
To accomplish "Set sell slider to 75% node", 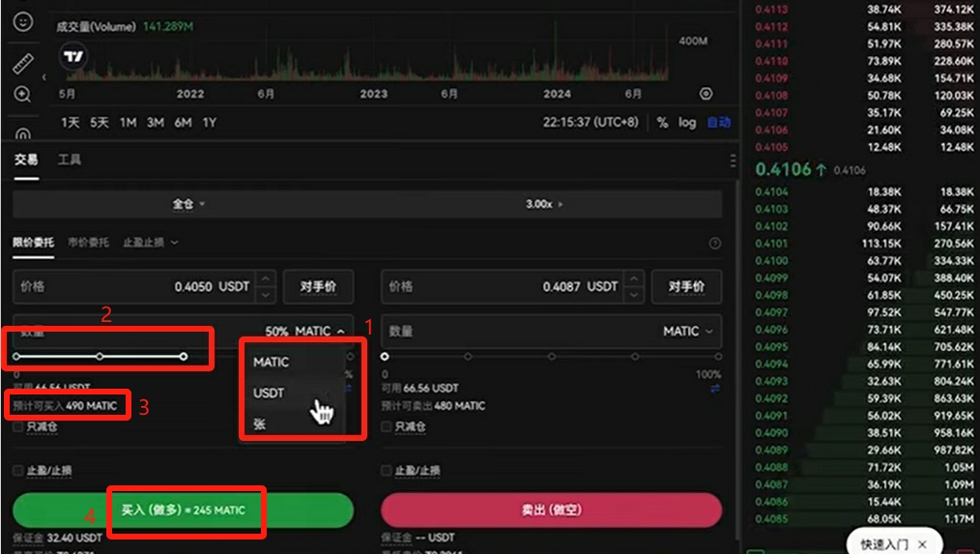I will click(635, 357).
